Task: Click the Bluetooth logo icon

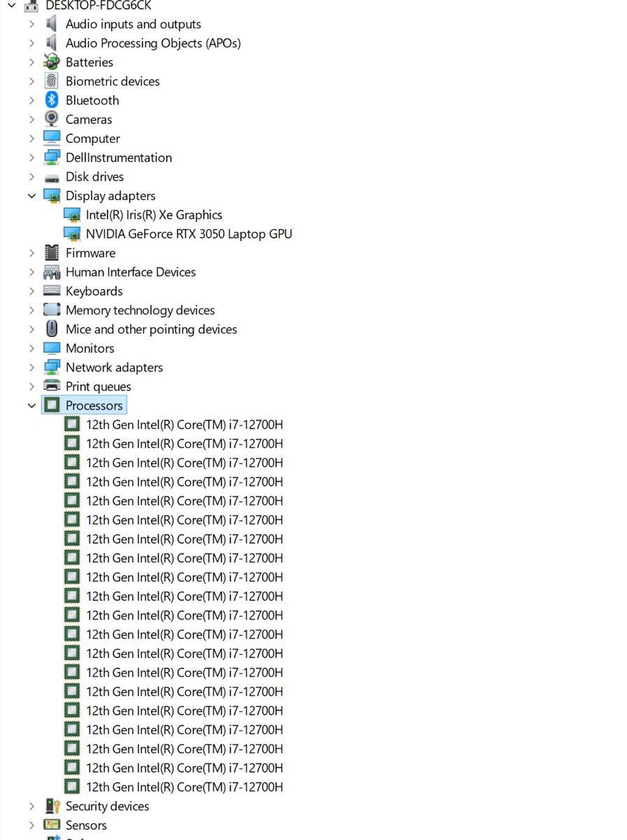Action: pyautogui.click(x=52, y=100)
